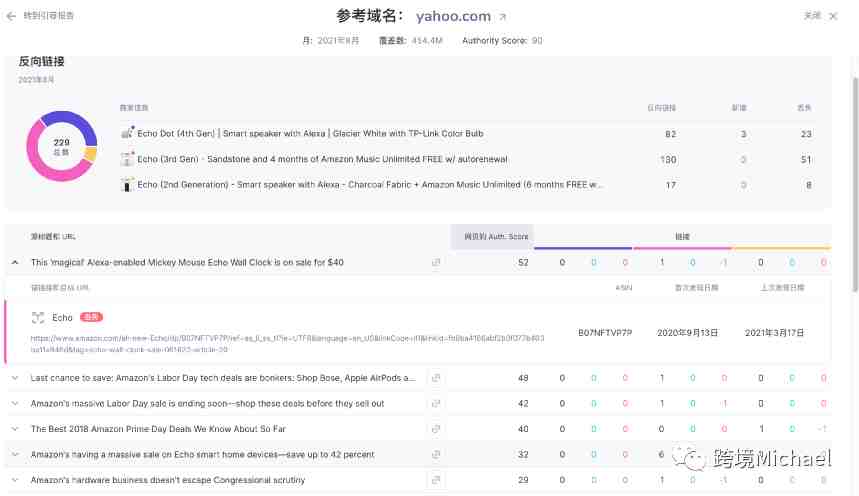
Task: Click the 链接 column header
Action: [x=681, y=236]
